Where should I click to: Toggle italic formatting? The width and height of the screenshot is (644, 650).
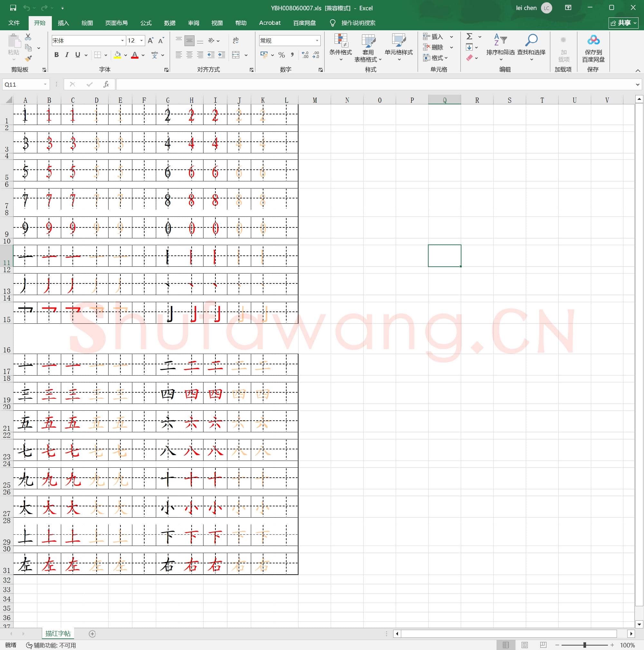coord(67,55)
